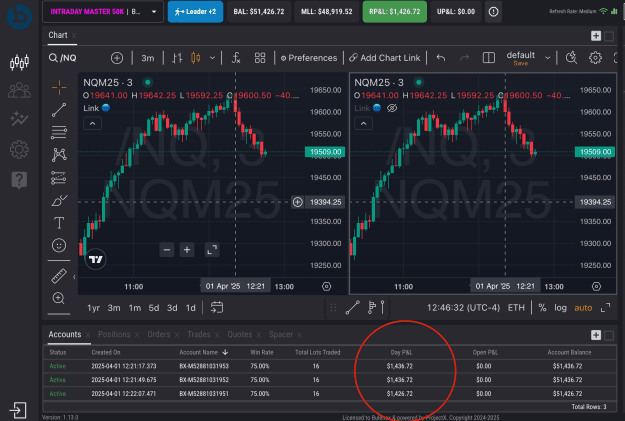Zoom out with the minus button
Screen dimensions: 625x421
pyautogui.click(x=167, y=250)
